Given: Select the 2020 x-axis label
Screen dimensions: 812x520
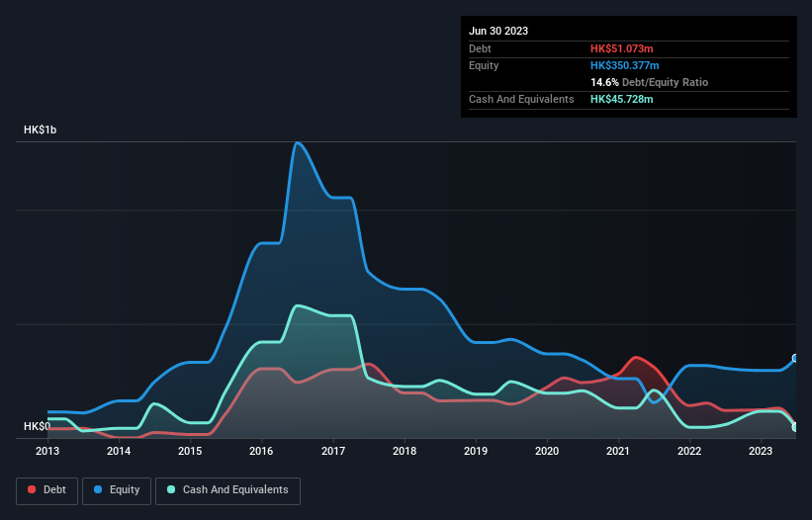Looking at the screenshot, I should [547, 451].
